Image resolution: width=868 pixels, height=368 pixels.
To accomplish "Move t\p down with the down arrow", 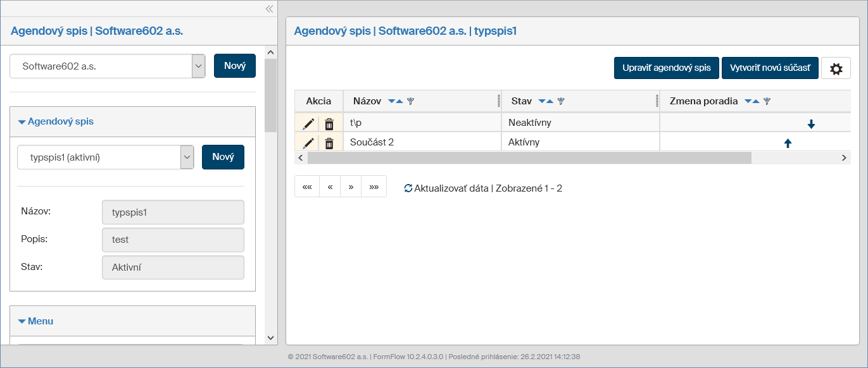I will (x=811, y=125).
